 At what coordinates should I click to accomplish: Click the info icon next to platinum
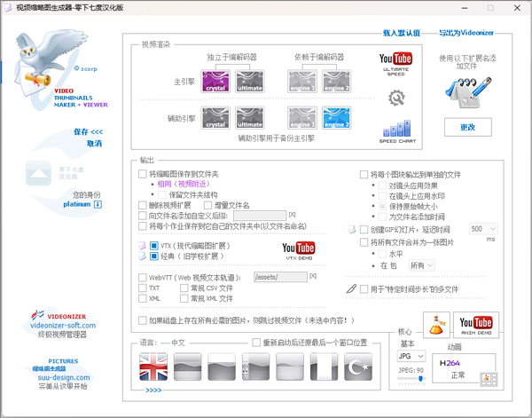tap(98, 204)
